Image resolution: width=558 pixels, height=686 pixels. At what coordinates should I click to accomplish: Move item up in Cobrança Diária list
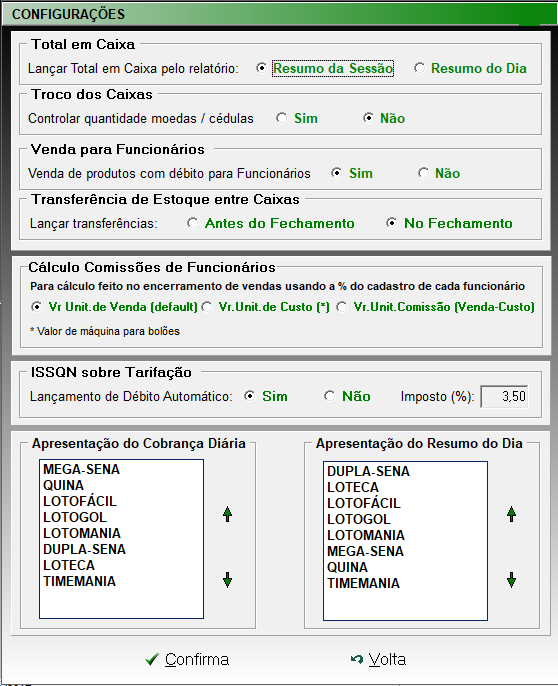pyautogui.click(x=227, y=514)
